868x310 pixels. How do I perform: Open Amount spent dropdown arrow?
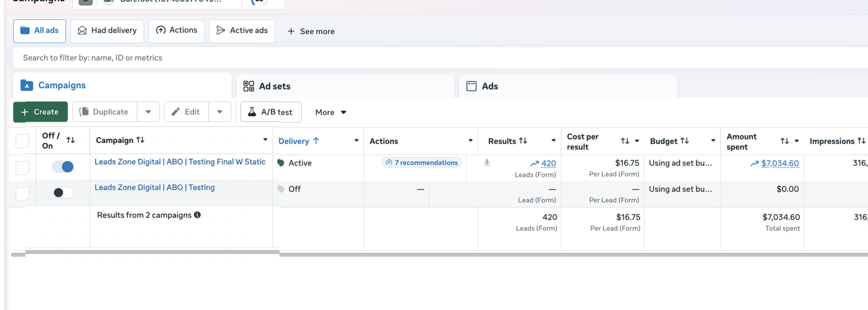point(796,141)
